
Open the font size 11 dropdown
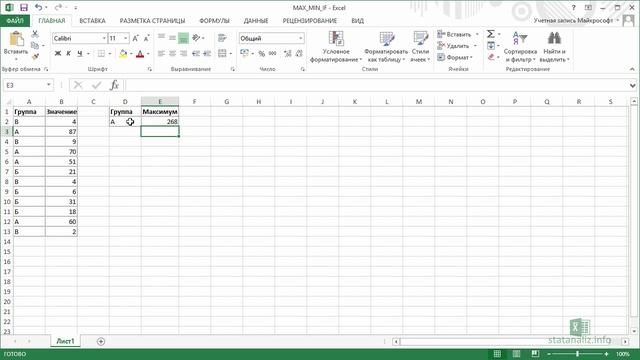(125, 38)
